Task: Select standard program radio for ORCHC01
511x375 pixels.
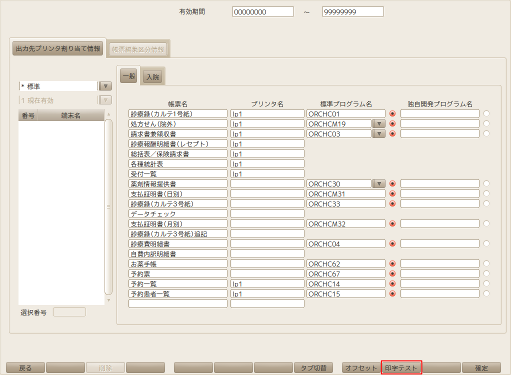Action: pyautogui.click(x=392, y=114)
